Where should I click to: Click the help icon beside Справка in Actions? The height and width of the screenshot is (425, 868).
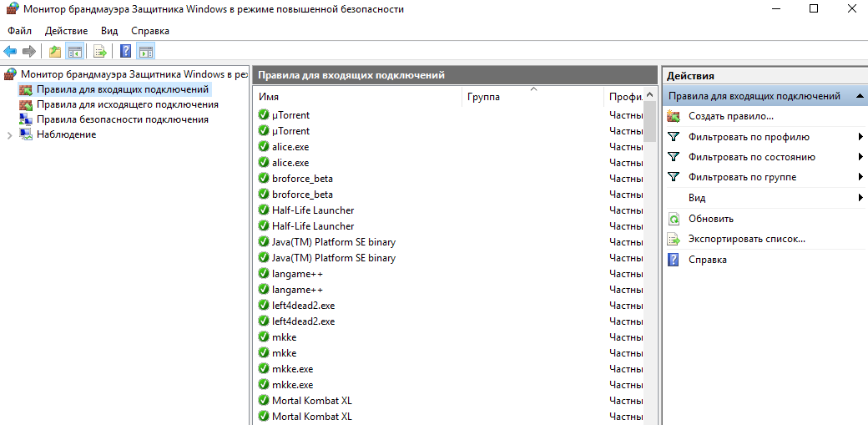point(674,260)
